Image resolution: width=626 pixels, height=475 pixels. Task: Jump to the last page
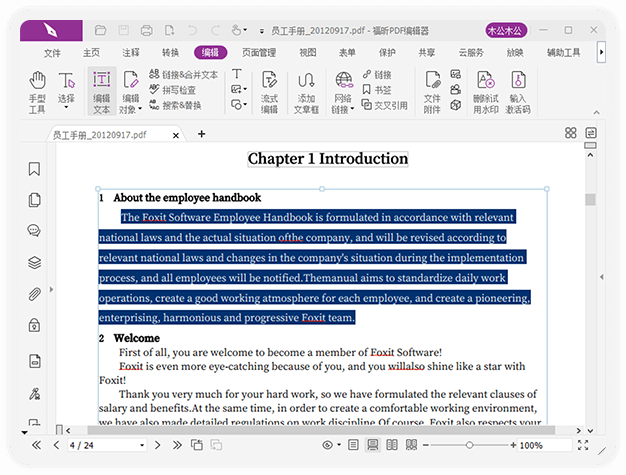click(x=177, y=445)
